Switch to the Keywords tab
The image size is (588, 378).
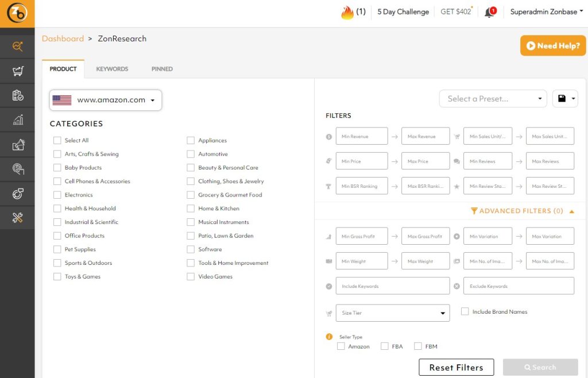click(x=112, y=69)
